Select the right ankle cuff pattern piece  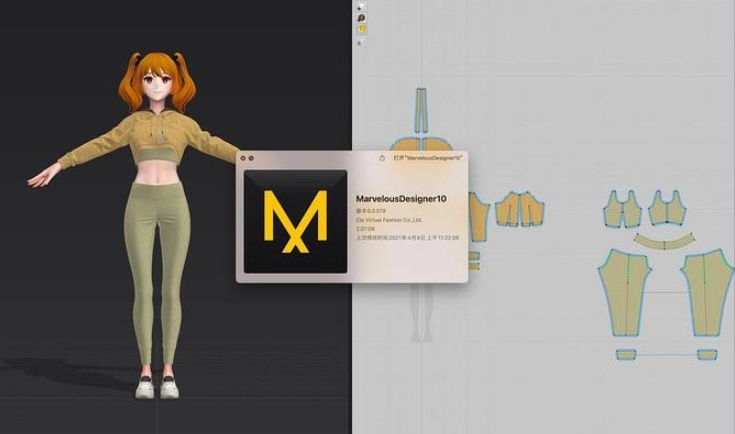pos(707,354)
